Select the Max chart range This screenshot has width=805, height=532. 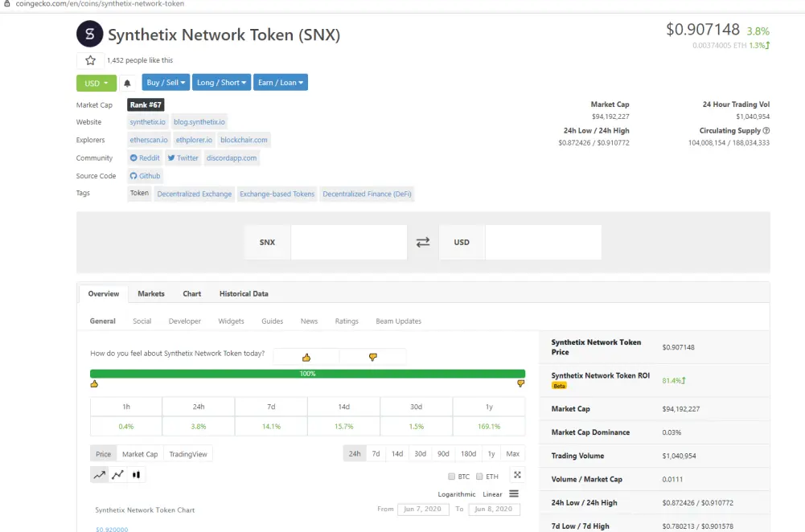[512, 453]
